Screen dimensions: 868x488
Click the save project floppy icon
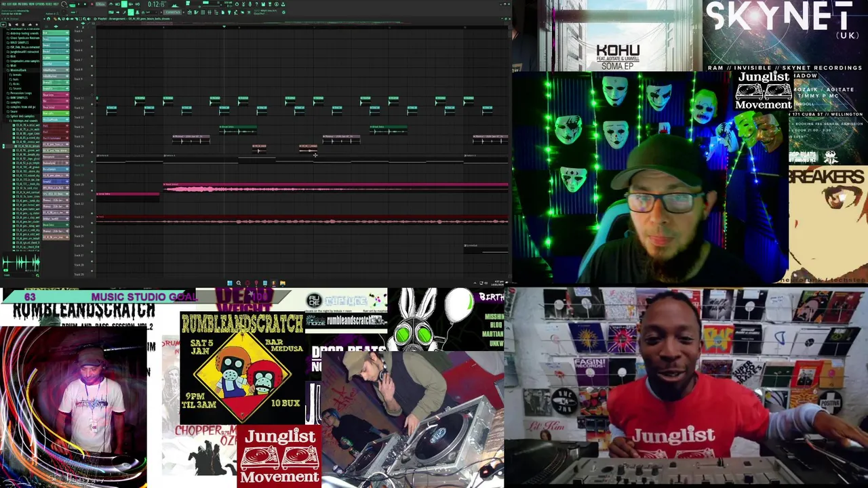tap(262, 4)
